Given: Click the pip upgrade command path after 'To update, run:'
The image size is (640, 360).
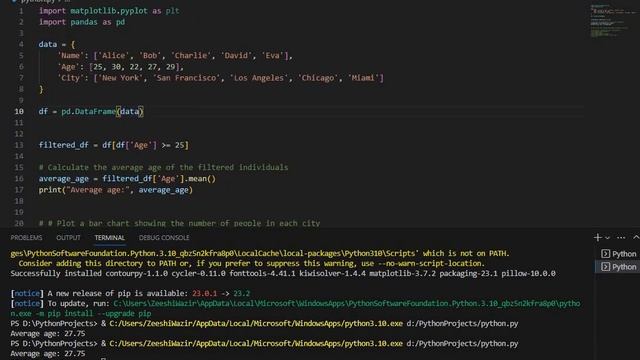Looking at the screenshot, I should [347, 304].
